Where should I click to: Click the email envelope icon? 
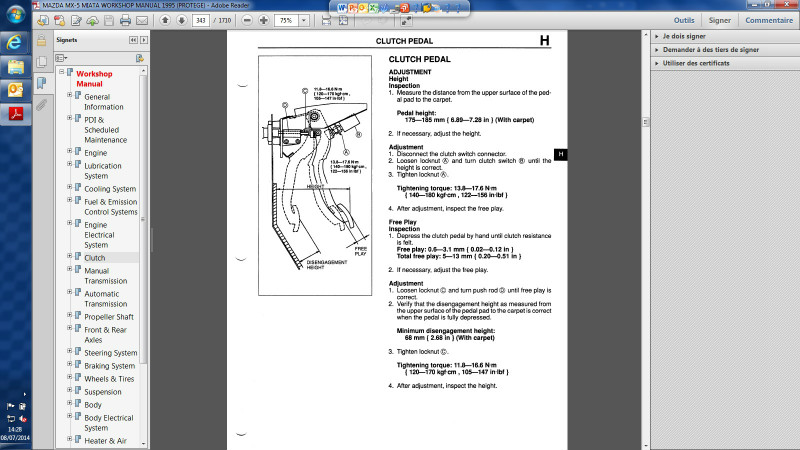click(142, 20)
